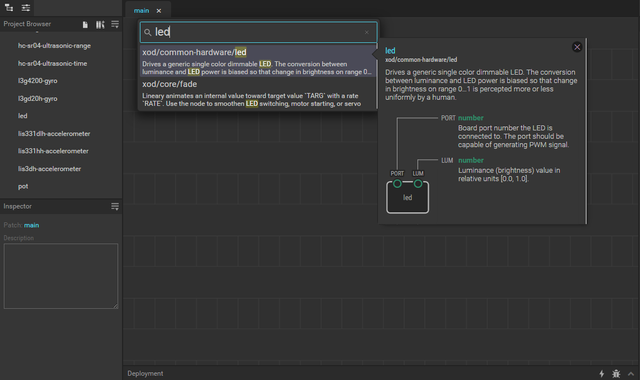Viewport: 640px width, 380px height.
Task: Open the Project Browser panel menu
Action: coord(115,24)
